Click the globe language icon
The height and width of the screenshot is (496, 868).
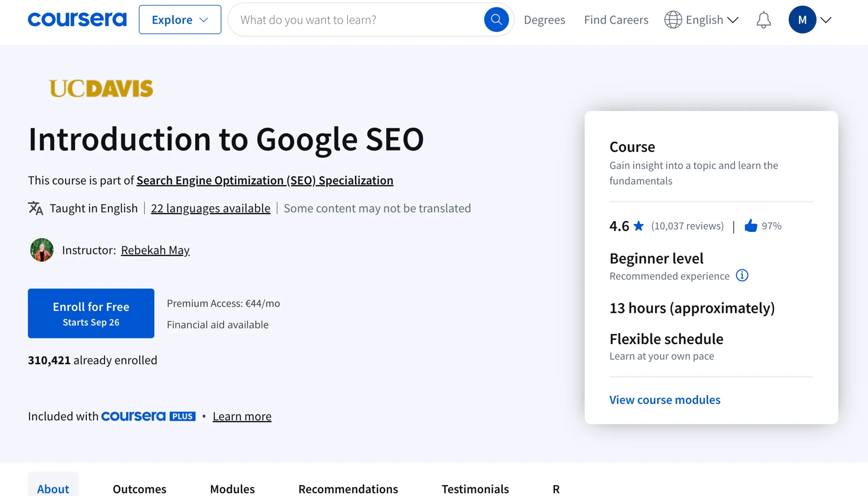pos(673,20)
